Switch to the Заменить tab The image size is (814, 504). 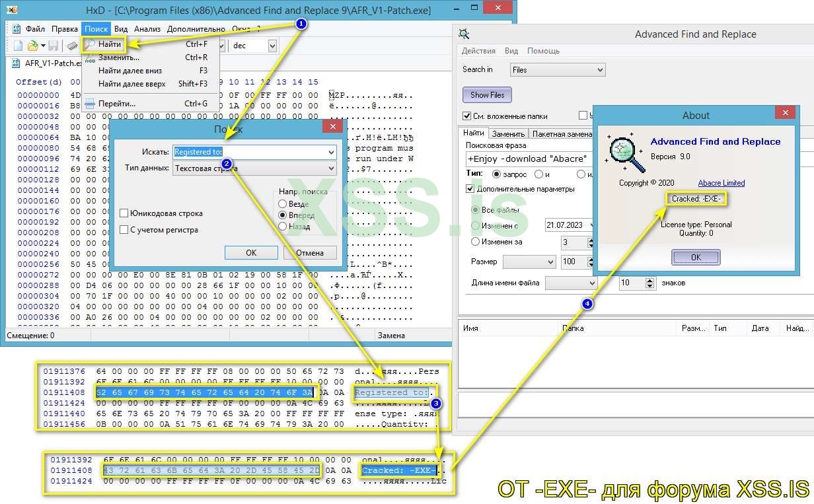[509, 133]
